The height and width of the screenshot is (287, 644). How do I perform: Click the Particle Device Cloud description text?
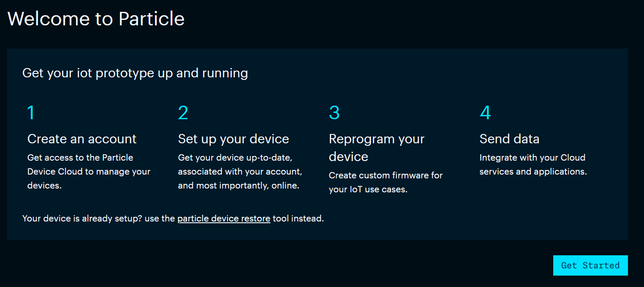[x=89, y=172]
